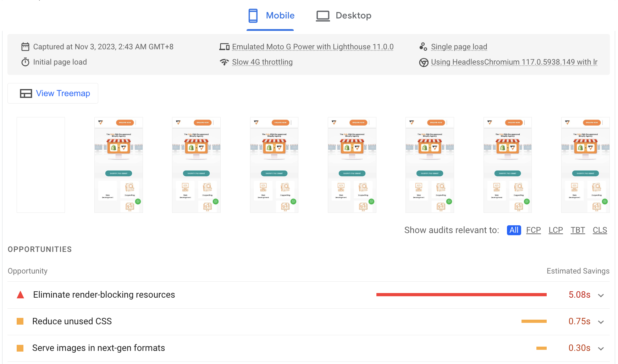Filter audits by TBT
The height and width of the screenshot is (364, 618).
point(578,230)
